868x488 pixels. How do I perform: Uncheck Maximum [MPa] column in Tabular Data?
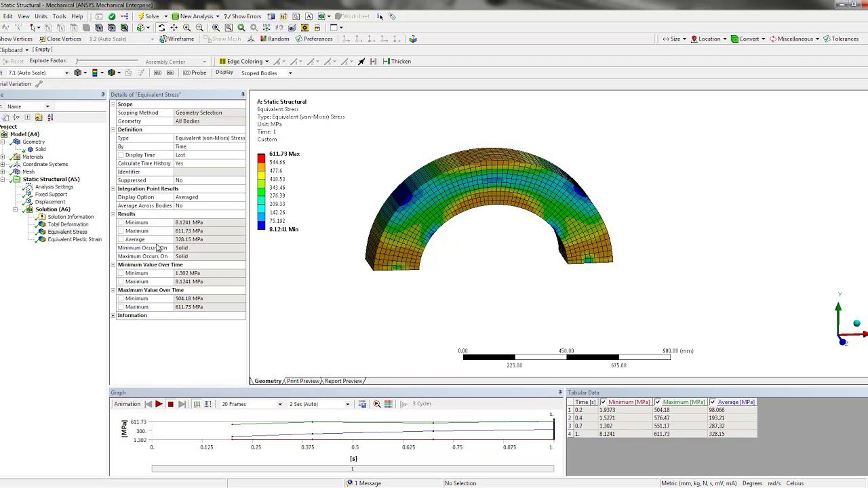click(657, 403)
